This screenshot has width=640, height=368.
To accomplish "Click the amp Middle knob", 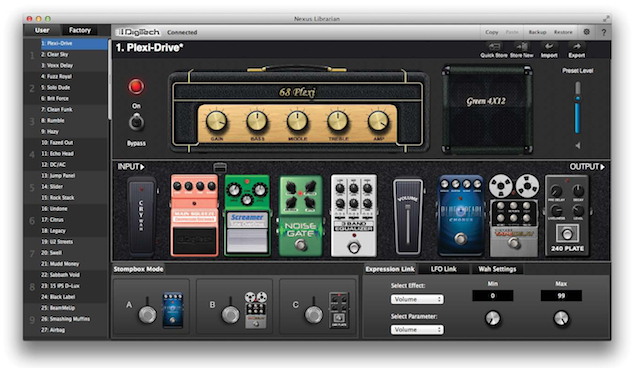I will click(x=297, y=121).
